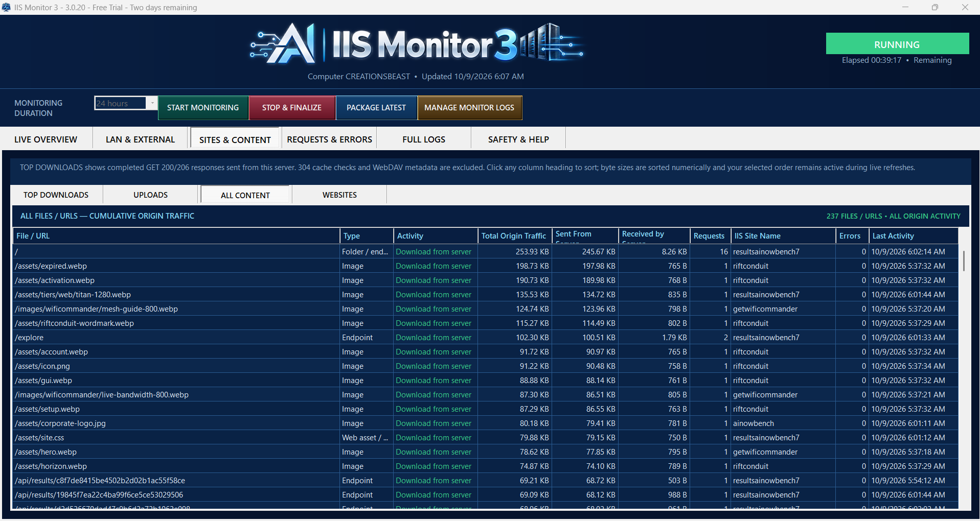Open the FULL LOGS tab
The image size is (980, 521).
pos(424,139)
